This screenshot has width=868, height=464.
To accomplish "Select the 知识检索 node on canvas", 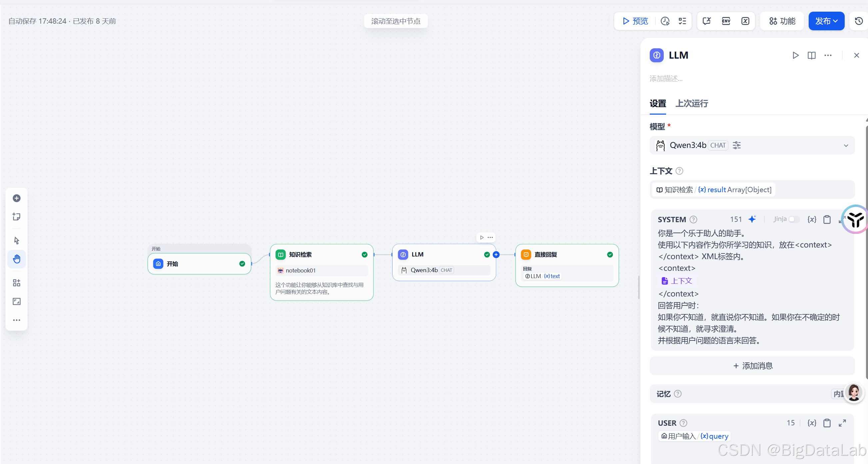I will tap(322, 272).
